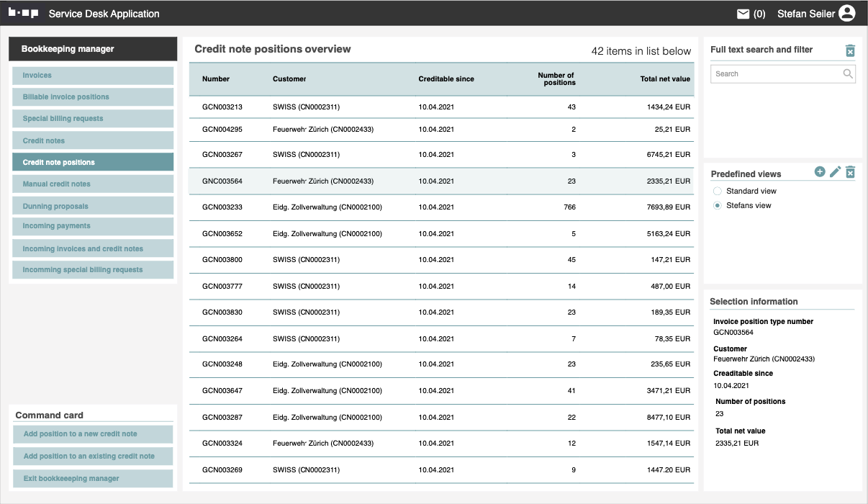This screenshot has height=504, width=868.
Task: Add a new predefined view
Action: click(820, 172)
